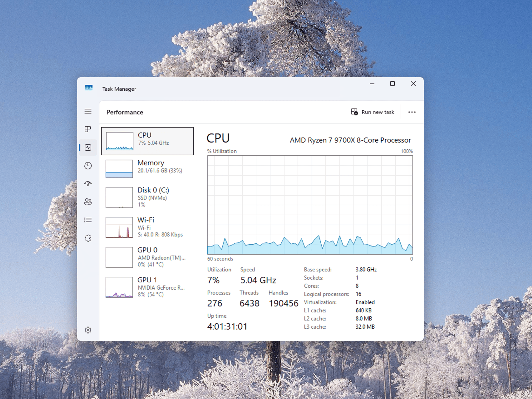Click the base speed 3.80 GHz value
The image size is (532, 399).
coord(366,270)
